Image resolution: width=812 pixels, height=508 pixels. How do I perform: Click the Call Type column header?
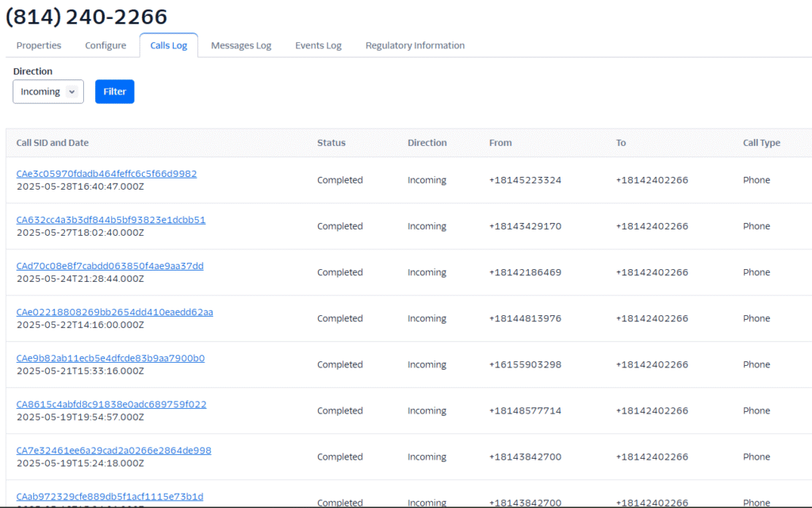pos(761,143)
